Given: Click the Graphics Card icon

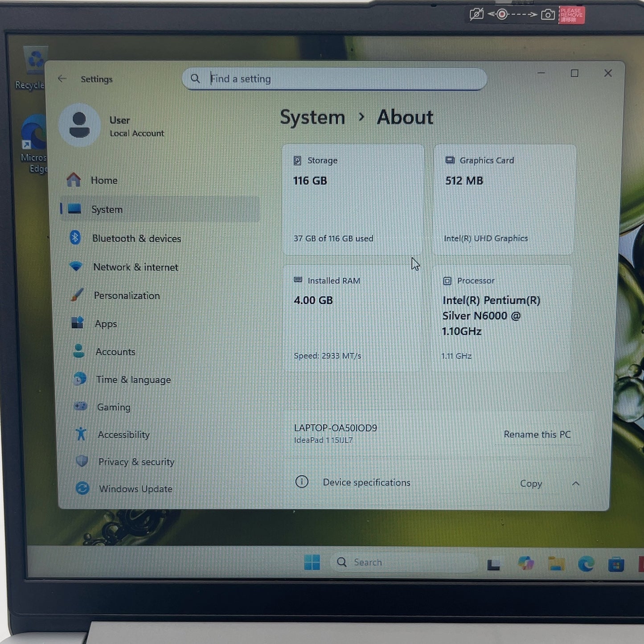Looking at the screenshot, I should [450, 160].
